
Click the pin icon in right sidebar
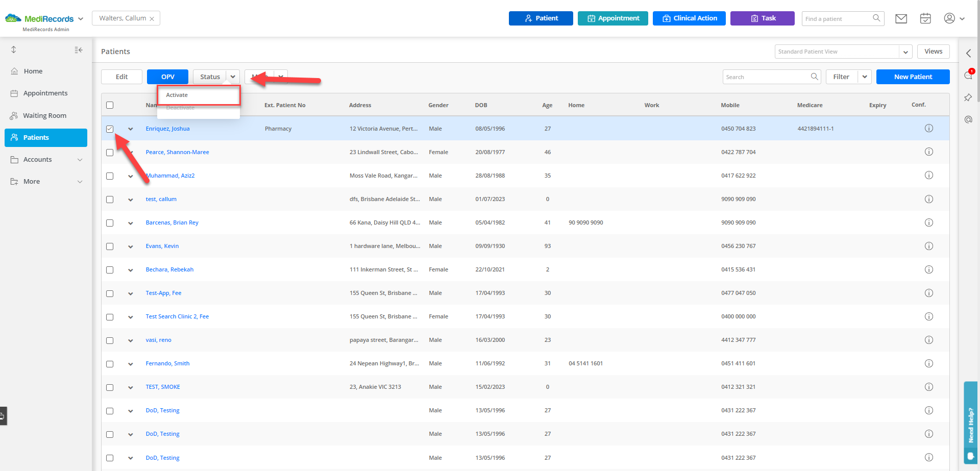(968, 97)
